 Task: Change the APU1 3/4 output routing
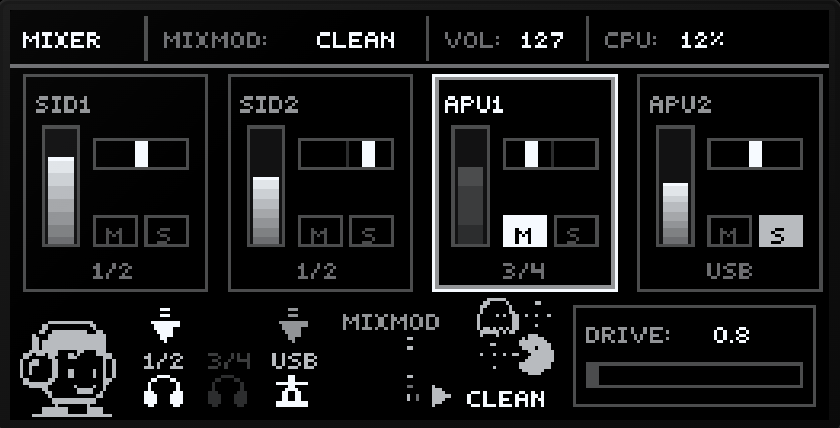523,272
